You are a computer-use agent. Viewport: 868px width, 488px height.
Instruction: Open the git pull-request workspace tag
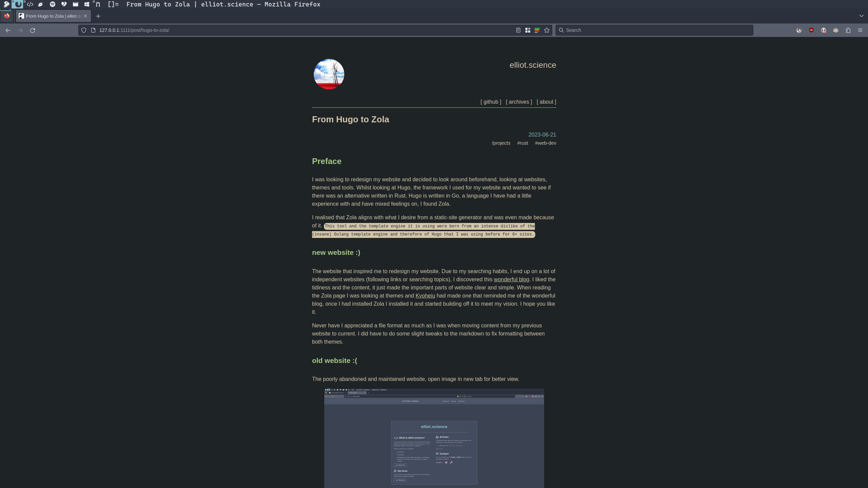coord(98,4)
